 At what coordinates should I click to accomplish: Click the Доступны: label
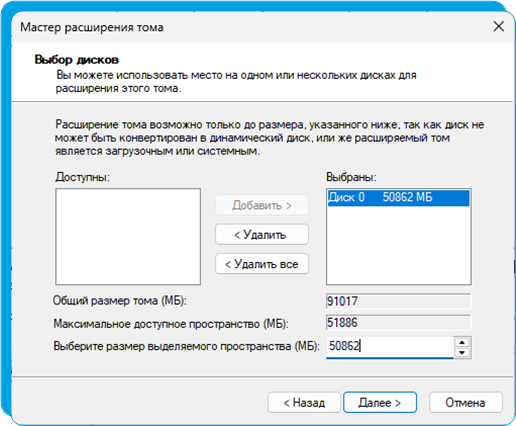[x=82, y=177]
